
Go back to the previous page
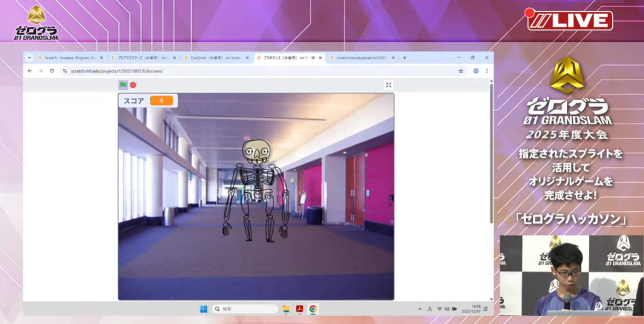30,71
